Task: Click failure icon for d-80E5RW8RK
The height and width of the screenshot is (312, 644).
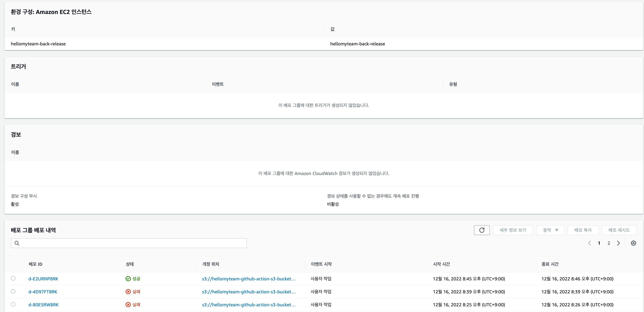Action: pyautogui.click(x=128, y=305)
